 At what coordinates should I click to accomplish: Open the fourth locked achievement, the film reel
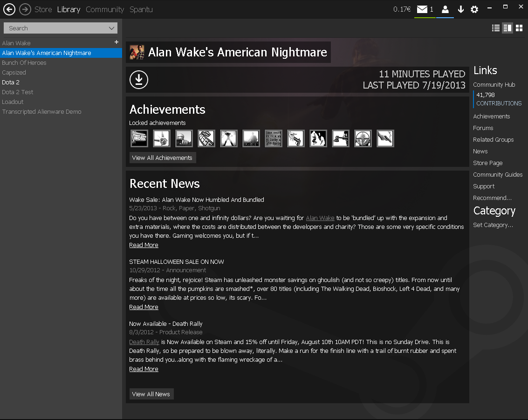pos(206,138)
